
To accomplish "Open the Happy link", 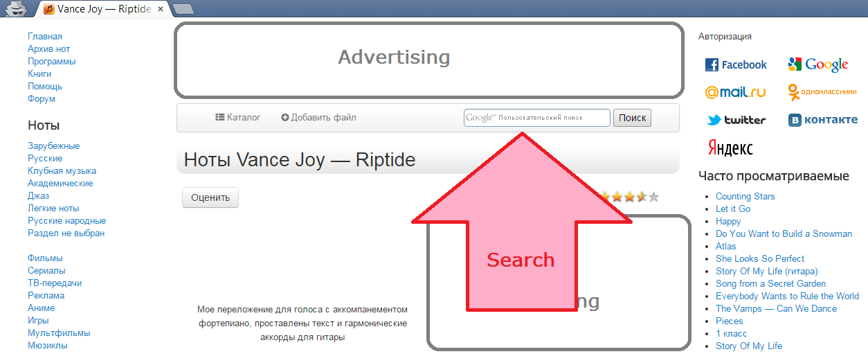I will click(x=728, y=222).
